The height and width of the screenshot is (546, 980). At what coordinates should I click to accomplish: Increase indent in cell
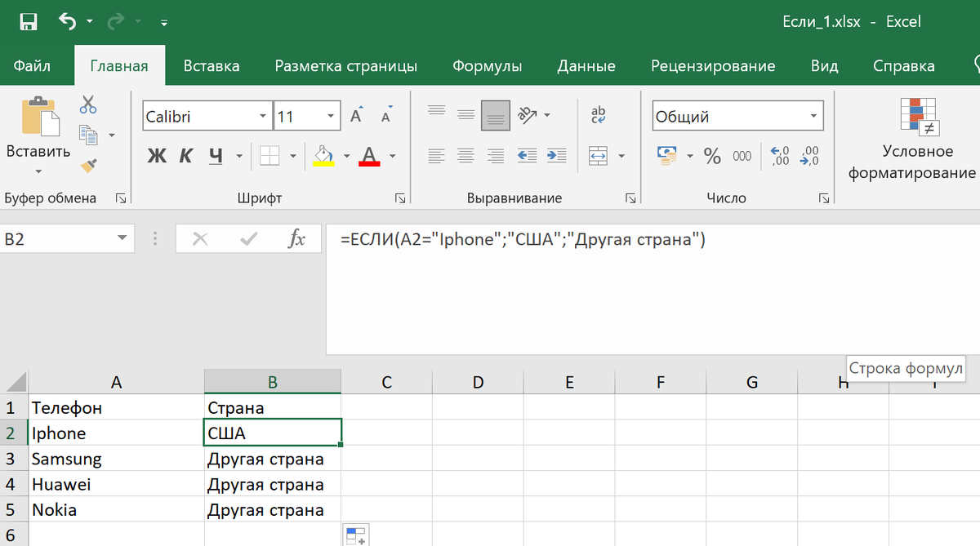556,155
